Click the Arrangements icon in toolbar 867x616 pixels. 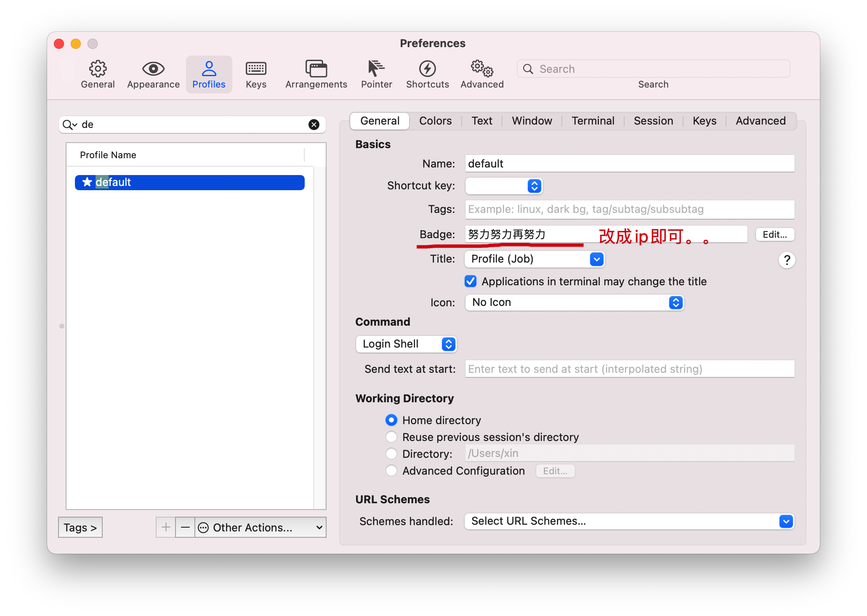click(x=316, y=73)
